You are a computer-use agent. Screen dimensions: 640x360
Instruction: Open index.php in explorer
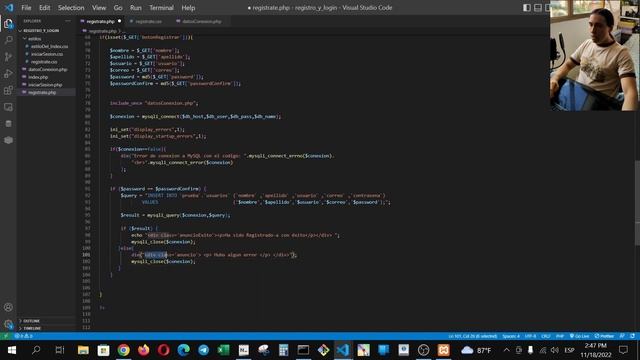click(38, 77)
